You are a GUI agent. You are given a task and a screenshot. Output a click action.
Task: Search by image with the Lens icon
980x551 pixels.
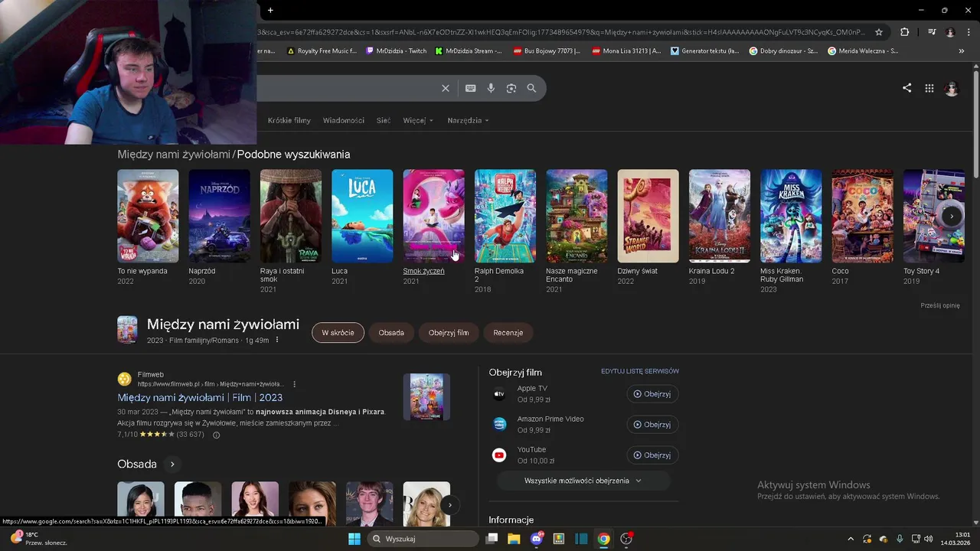pyautogui.click(x=511, y=88)
